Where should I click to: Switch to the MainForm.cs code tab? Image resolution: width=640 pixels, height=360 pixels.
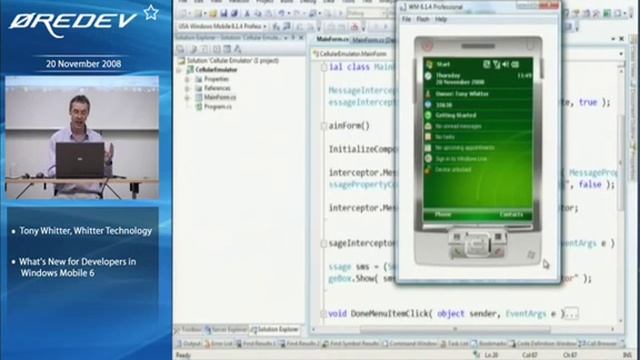pos(332,40)
